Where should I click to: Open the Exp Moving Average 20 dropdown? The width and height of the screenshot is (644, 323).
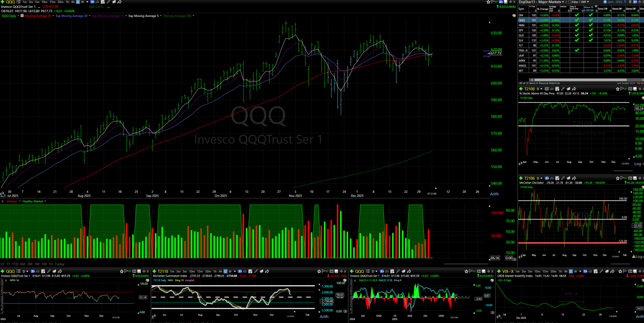(90, 16)
